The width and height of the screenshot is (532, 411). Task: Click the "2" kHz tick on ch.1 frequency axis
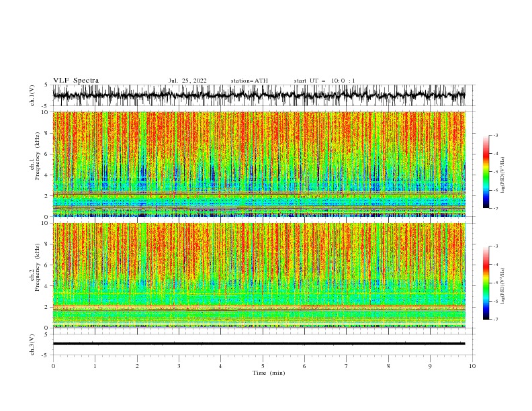pyautogui.click(x=46, y=196)
